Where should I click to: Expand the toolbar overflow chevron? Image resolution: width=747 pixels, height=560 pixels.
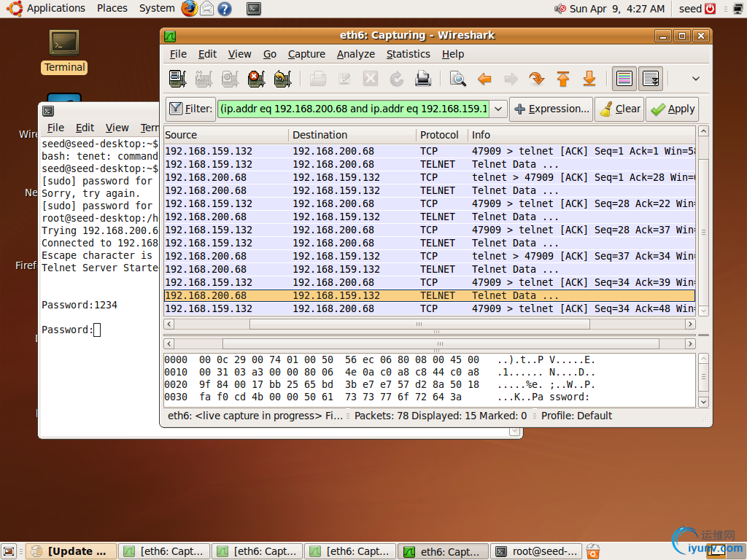click(x=695, y=79)
